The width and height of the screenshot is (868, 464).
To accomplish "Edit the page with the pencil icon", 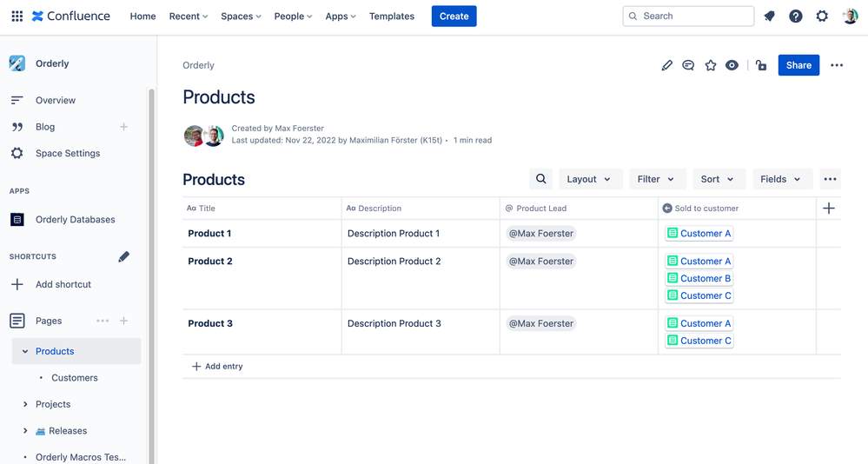I will coord(667,65).
